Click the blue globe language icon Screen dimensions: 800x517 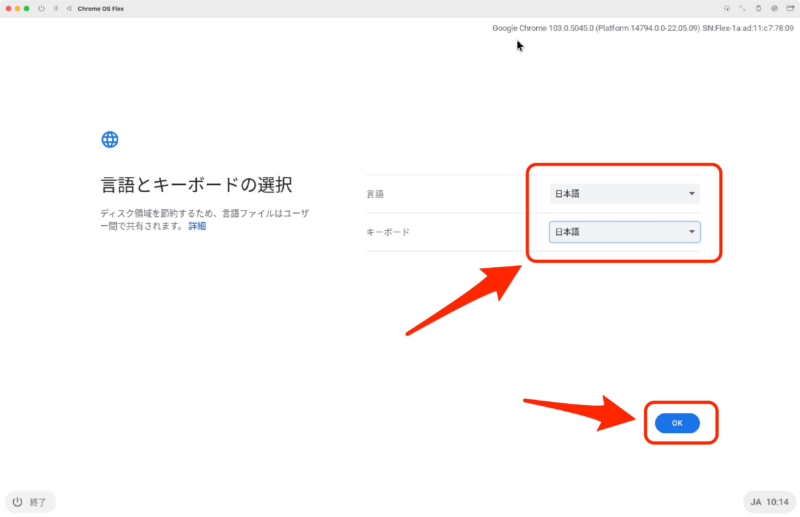click(x=110, y=139)
